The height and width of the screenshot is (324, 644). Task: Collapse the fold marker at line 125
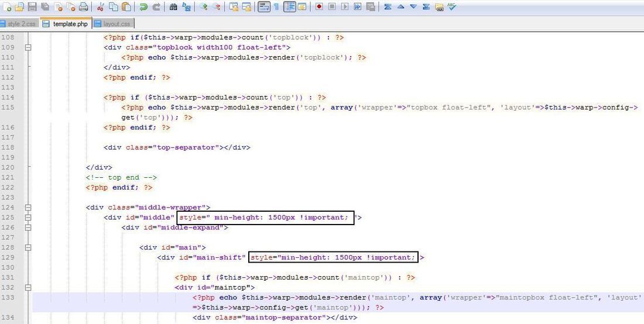coord(28,218)
